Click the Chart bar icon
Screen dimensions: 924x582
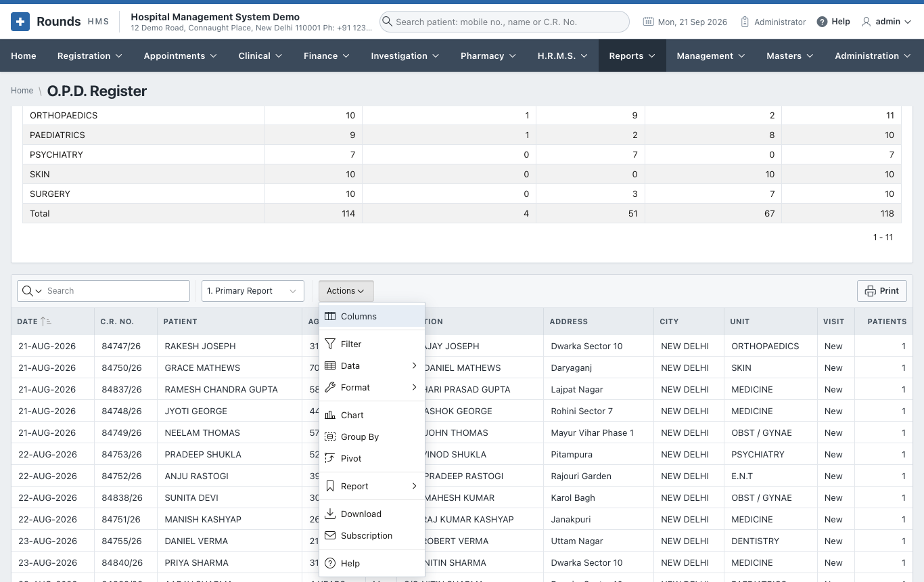coord(330,415)
